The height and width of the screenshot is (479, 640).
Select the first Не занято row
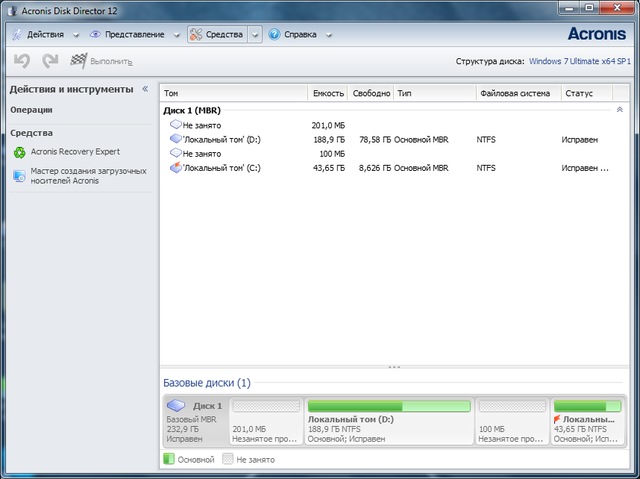tap(201, 125)
